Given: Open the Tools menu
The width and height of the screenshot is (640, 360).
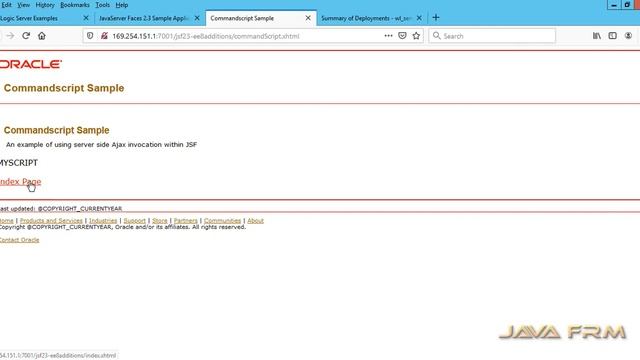Looking at the screenshot, I should click(102, 5).
